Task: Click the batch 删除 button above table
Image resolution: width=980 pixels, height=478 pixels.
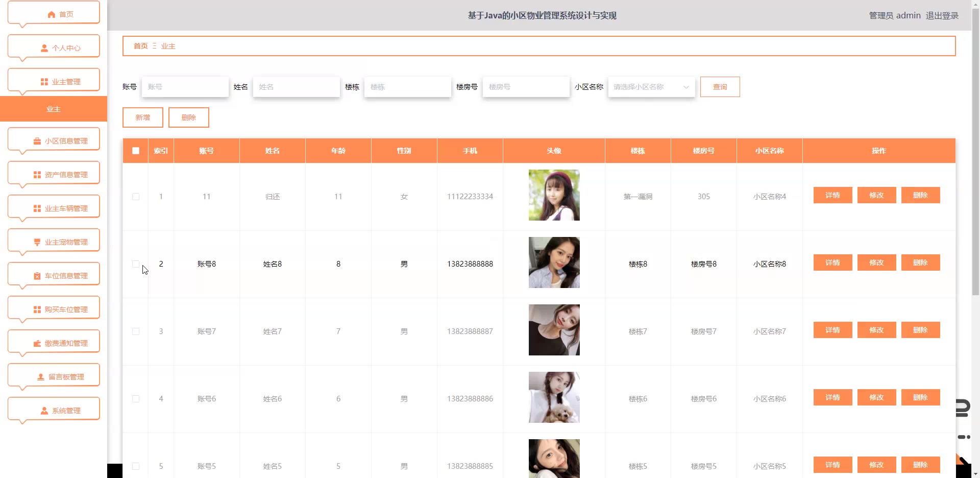Action: (x=189, y=117)
